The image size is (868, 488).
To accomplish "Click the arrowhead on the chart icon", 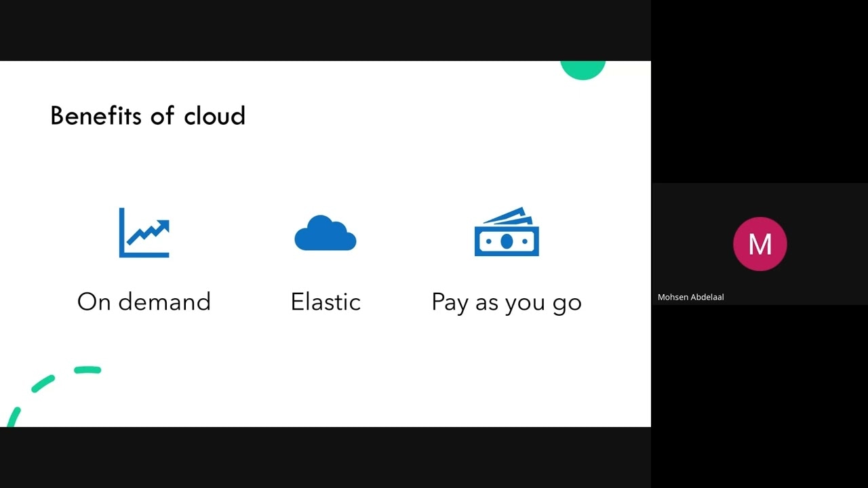I will 163,224.
